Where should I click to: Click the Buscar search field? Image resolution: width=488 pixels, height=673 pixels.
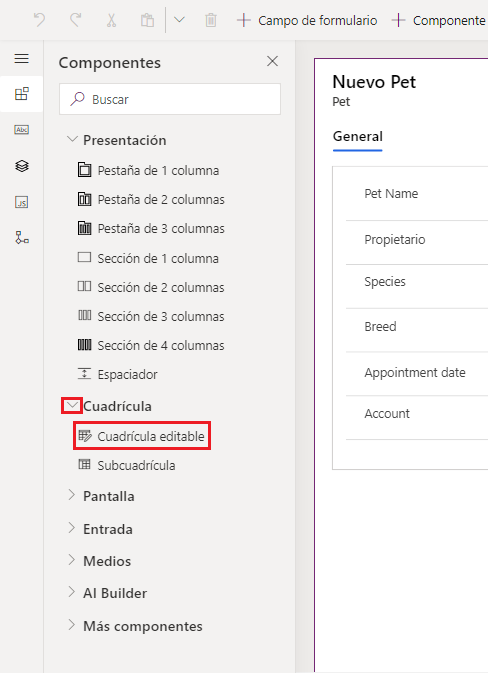click(x=170, y=99)
